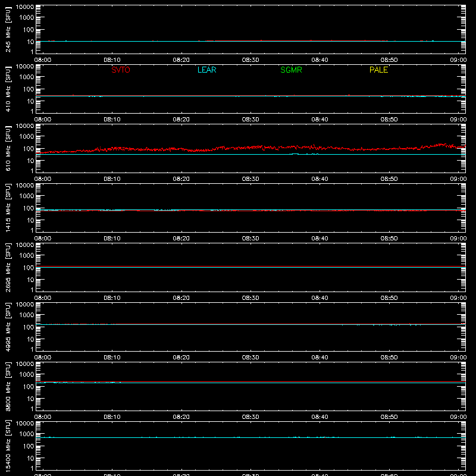Image resolution: width=476 pixels, height=476 pixels.
Task: Click the 08:00 time label under 245 MHz panel
Action: click(43, 60)
